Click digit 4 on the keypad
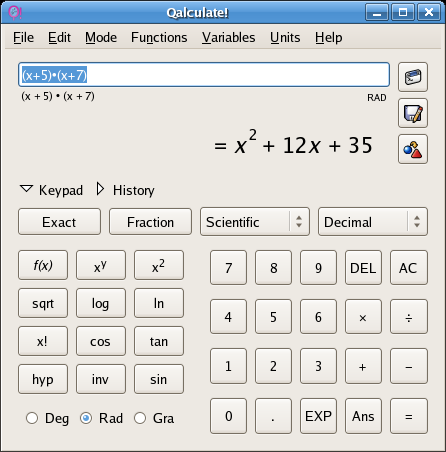 click(x=228, y=317)
